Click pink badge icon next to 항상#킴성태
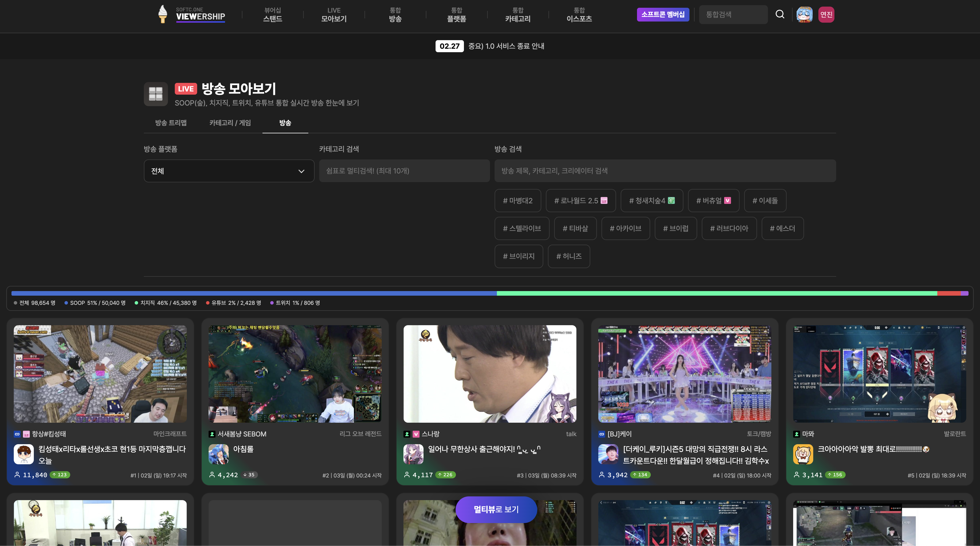 coord(26,434)
